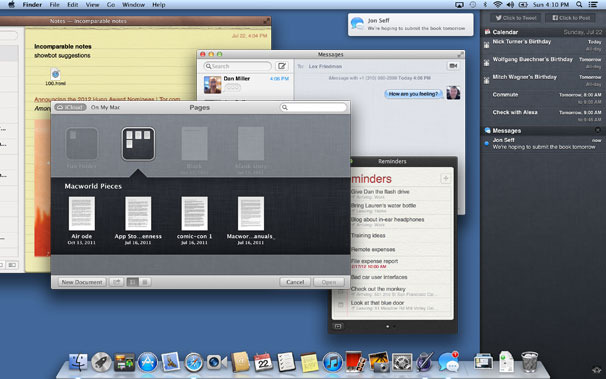Start a FaceTime video call in Messages

coord(453,66)
